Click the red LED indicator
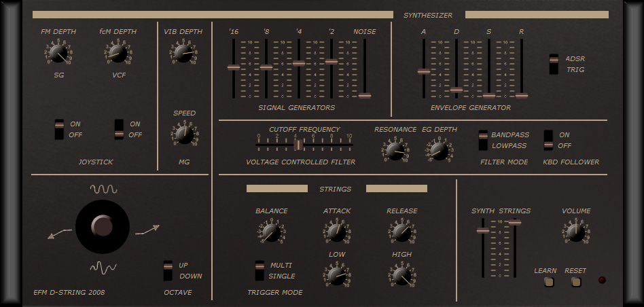644x307 pixels. coord(602,281)
